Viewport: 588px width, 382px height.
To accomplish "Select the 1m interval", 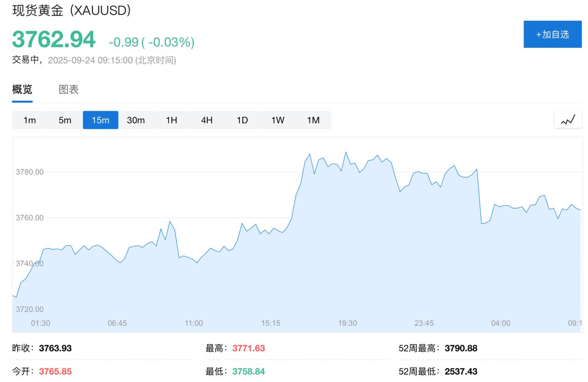I will tap(30, 120).
